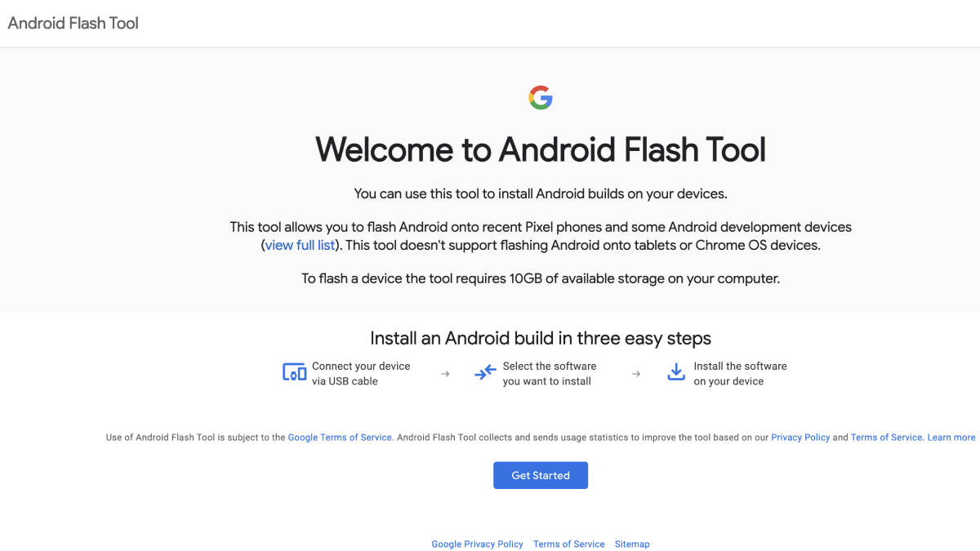Click the connect device via USB icon

point(293,372)
